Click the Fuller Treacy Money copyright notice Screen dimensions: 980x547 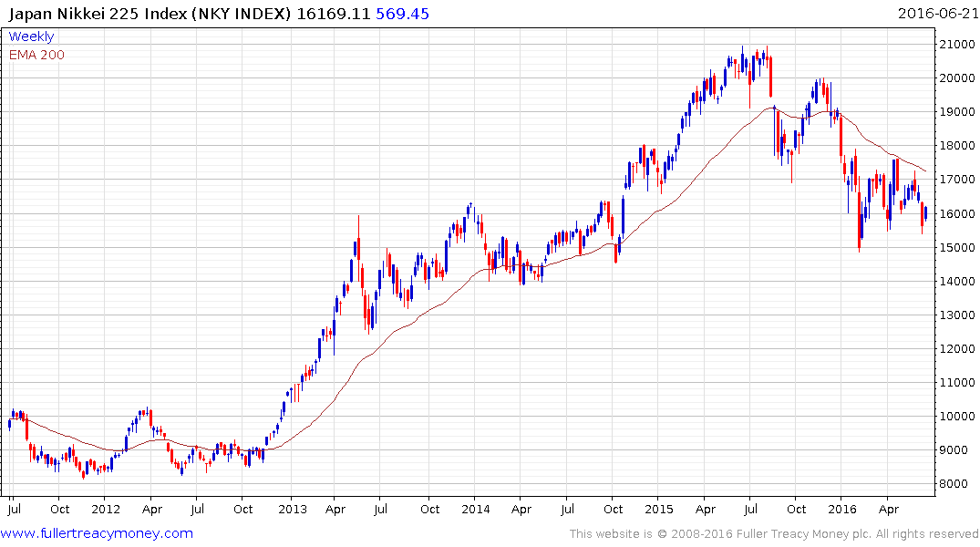pos(774,534)
